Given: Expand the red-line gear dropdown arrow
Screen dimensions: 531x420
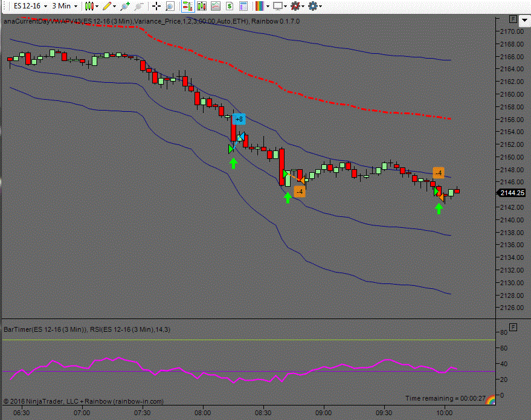Looking at the screenshot, I should pyautogui.click(x=303, y=7).
